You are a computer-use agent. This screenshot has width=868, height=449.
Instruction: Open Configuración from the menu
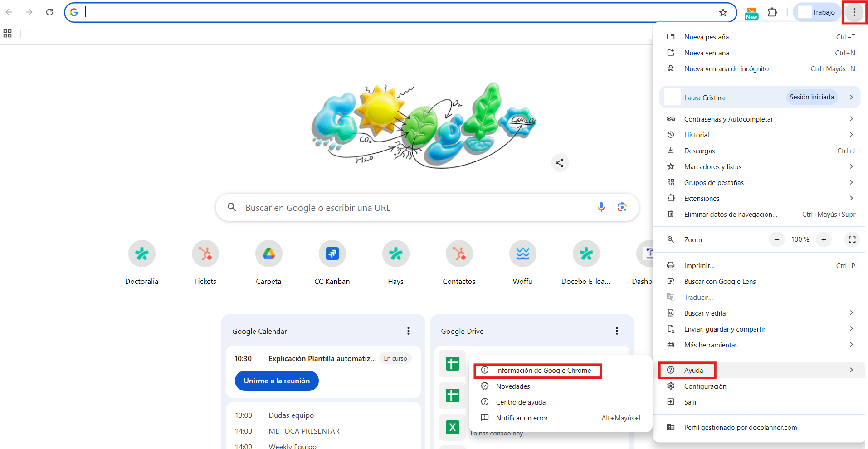705,386
